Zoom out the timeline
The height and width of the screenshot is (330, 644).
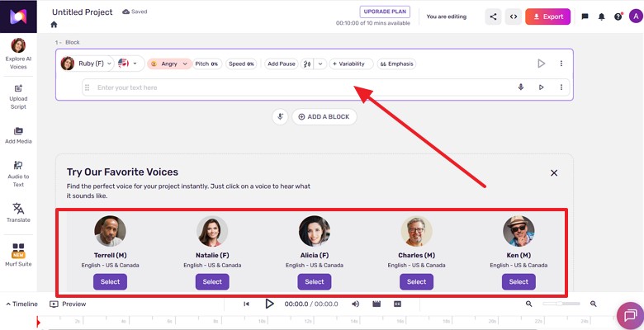pyautogui.click(x=529, y=304)
